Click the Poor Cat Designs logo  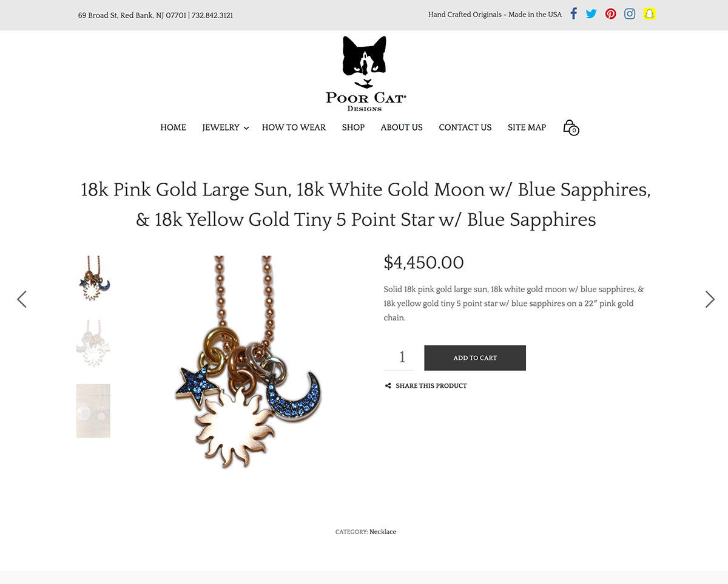(365, 73)
